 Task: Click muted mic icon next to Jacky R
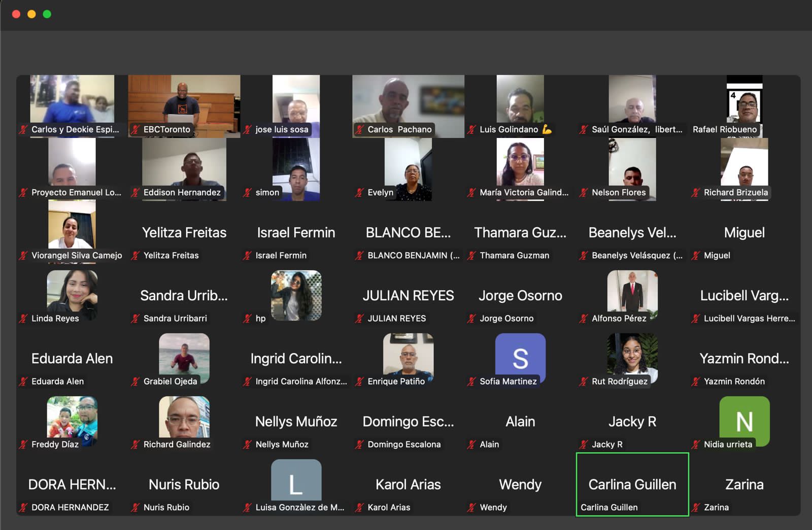(x=584, y=444)
